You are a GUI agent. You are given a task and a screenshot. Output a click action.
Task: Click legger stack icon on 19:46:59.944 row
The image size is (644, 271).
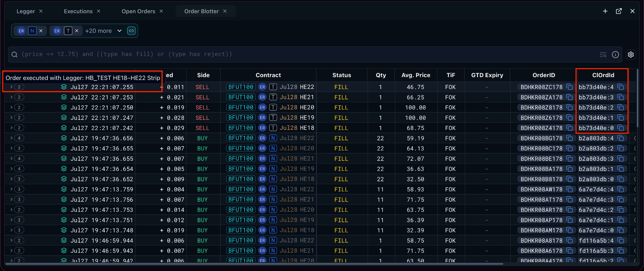(64, 240)
